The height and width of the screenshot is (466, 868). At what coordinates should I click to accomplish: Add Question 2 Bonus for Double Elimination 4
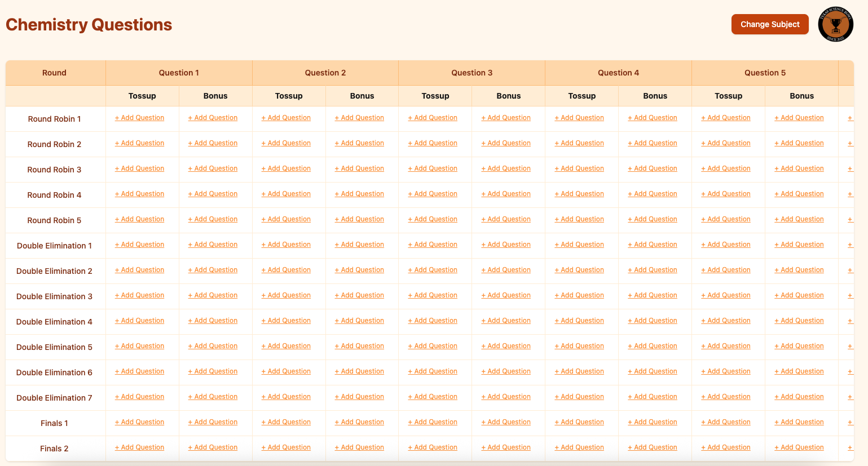359,321
